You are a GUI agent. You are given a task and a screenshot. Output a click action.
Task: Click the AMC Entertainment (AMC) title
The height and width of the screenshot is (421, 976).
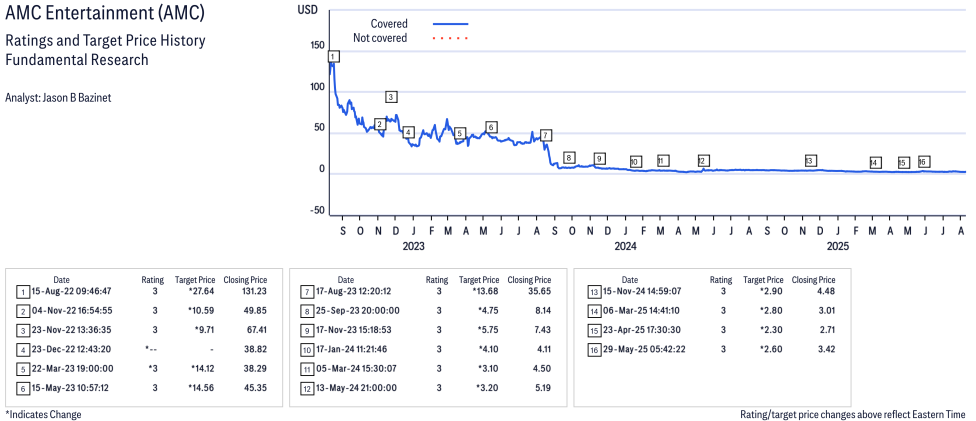click(104, 13)
